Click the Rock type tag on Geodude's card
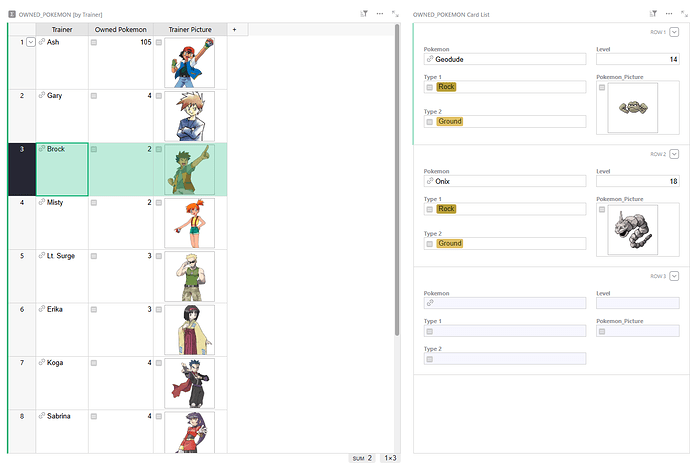The image size is (690, 463). (446, 87)
